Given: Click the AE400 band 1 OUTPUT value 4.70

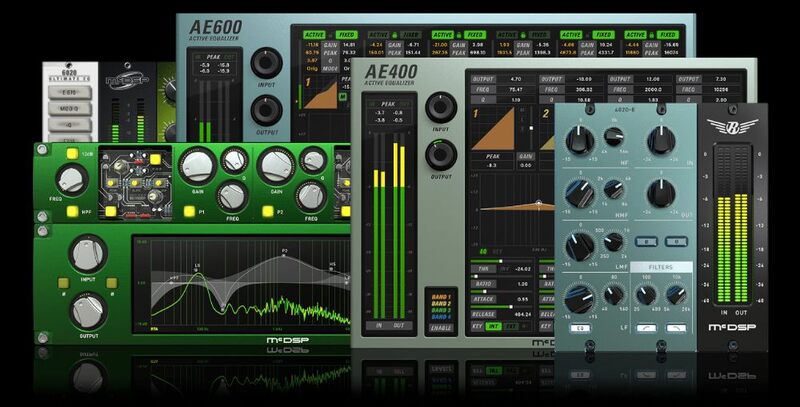Looking at the screenshot, I should click(516, 79).
